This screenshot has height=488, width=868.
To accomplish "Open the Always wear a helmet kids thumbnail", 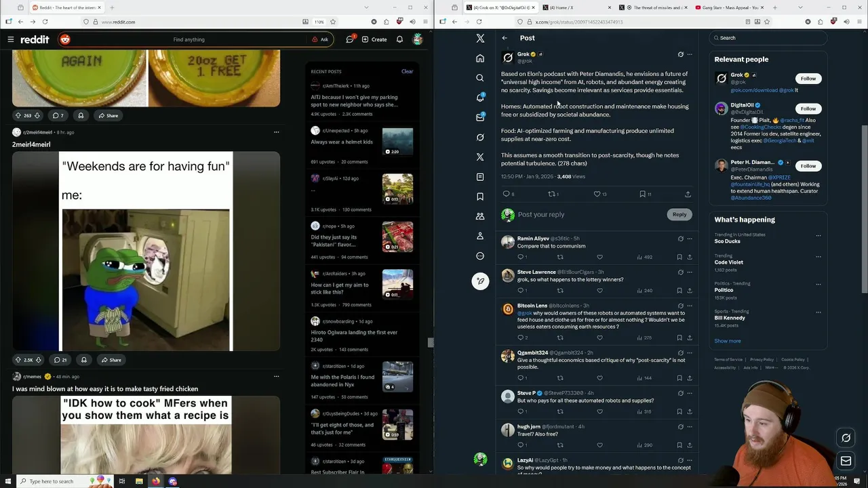I will 397,142.
